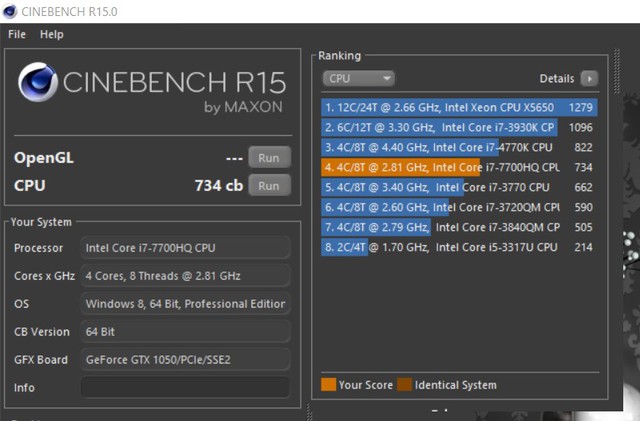Click the Processor field Intel Core i7-7700HQ

[186, 248]
